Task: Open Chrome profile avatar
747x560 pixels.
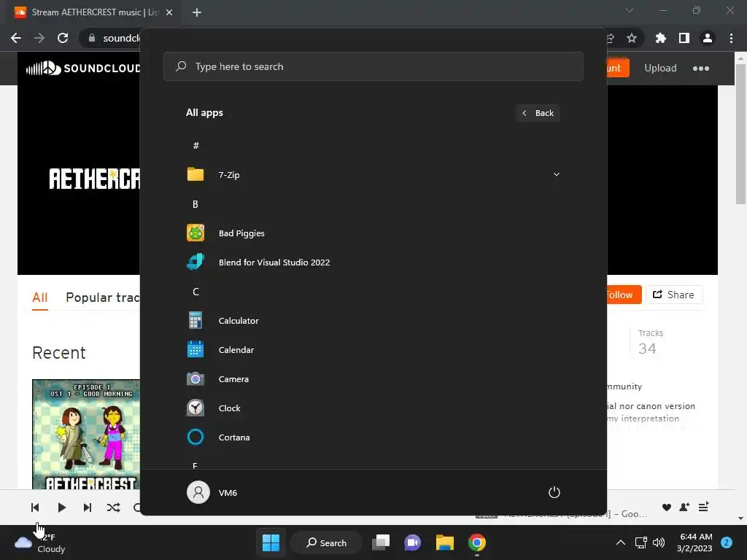Action: click(708, 38)
